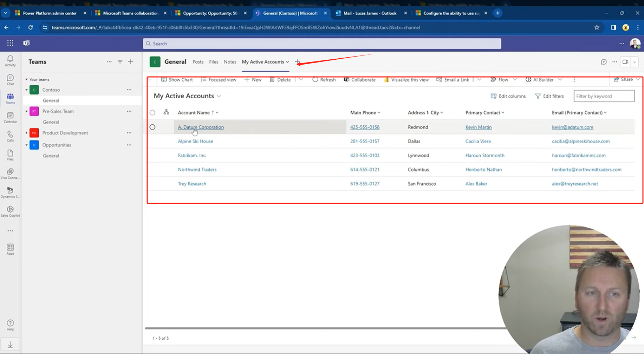Open more options for Opportunities team
This screenshot has width=644, height=354.
point(129,145)
